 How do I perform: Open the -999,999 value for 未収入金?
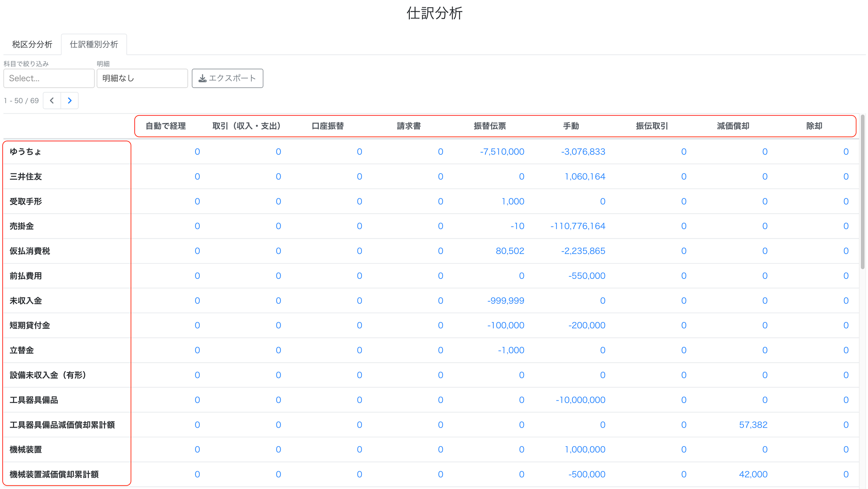point(506,301)
